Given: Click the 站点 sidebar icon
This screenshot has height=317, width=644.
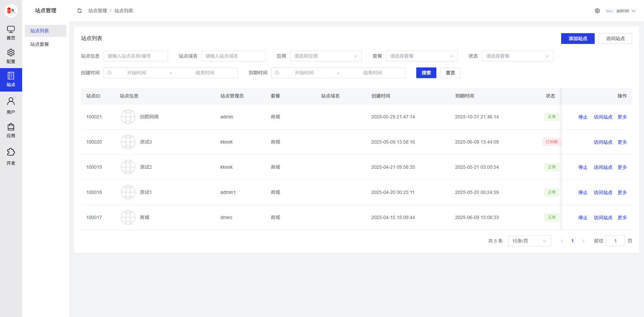Looking at the screenshot, I should 11,80.
